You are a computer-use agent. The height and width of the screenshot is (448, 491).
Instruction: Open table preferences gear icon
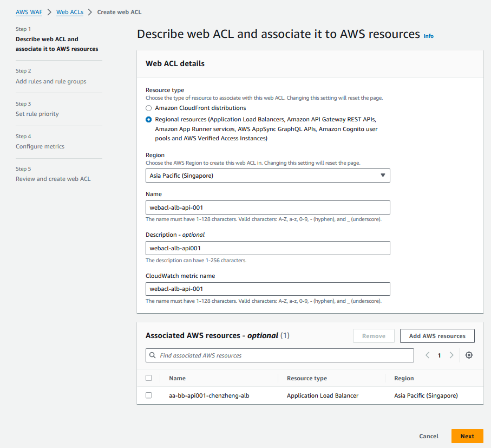coord(469,355)
